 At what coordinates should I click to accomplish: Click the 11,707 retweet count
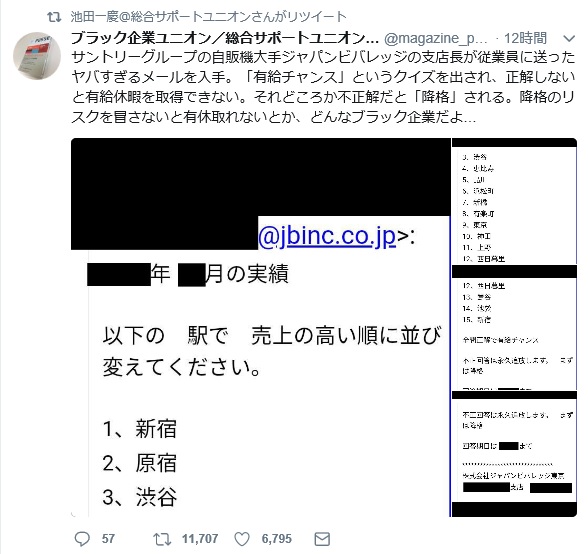click(x=200, y=539)
